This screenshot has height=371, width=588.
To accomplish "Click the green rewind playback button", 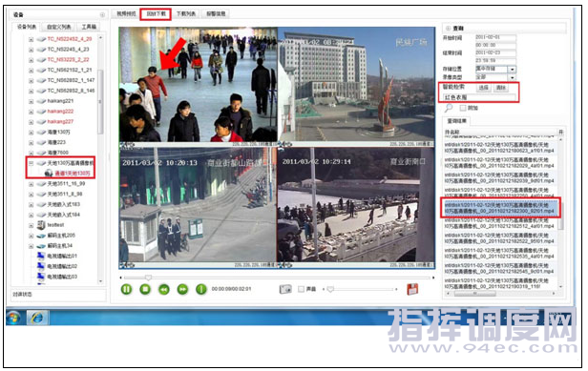I will pyautogui.click(x=164, y=289).
